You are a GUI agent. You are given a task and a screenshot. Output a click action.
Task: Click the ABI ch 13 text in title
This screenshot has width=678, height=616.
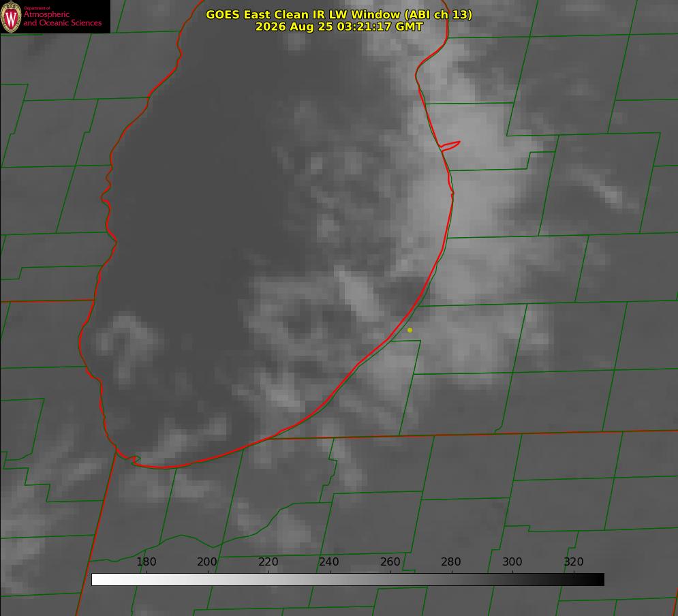(x=438, y=15)
